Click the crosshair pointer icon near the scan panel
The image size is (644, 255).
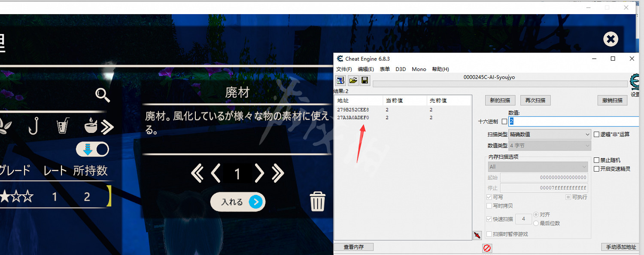[x=477, y=235]
